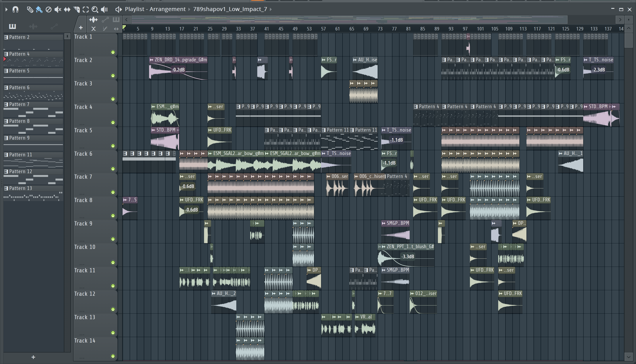Image resolution: width=636 pixels, height=364 pixels.
Task: Click the X crossfade icon under focus buttons
Action: [93, 29]
